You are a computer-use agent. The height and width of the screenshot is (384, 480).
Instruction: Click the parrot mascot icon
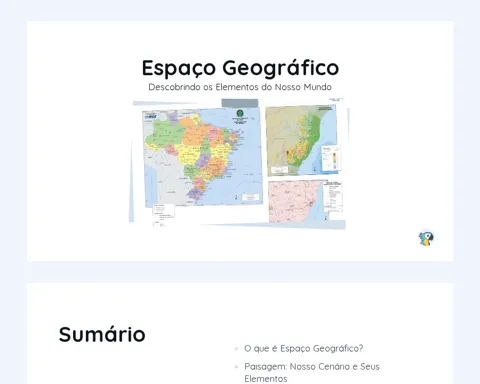click(x=426, y=239)
